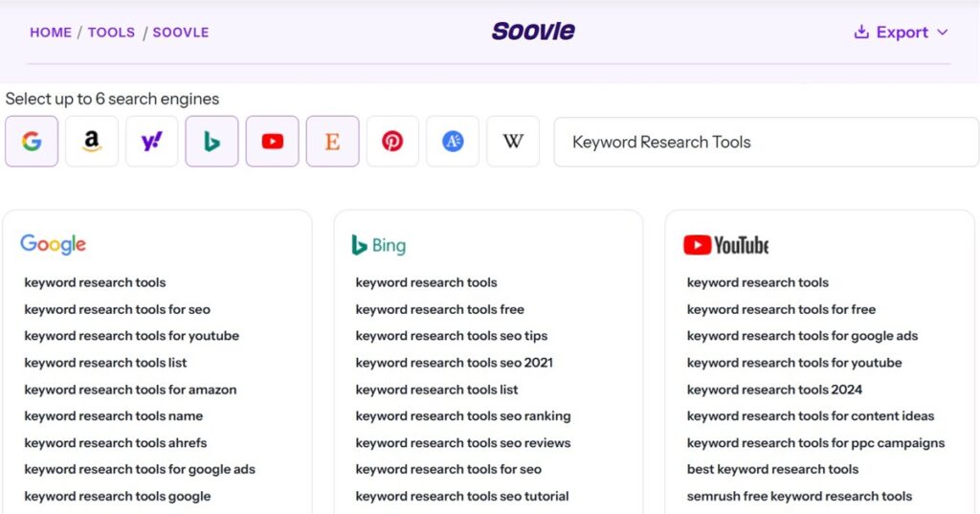Select 'keyword research tools google'
Screen dimensions: 980x514
coord(118,496)
